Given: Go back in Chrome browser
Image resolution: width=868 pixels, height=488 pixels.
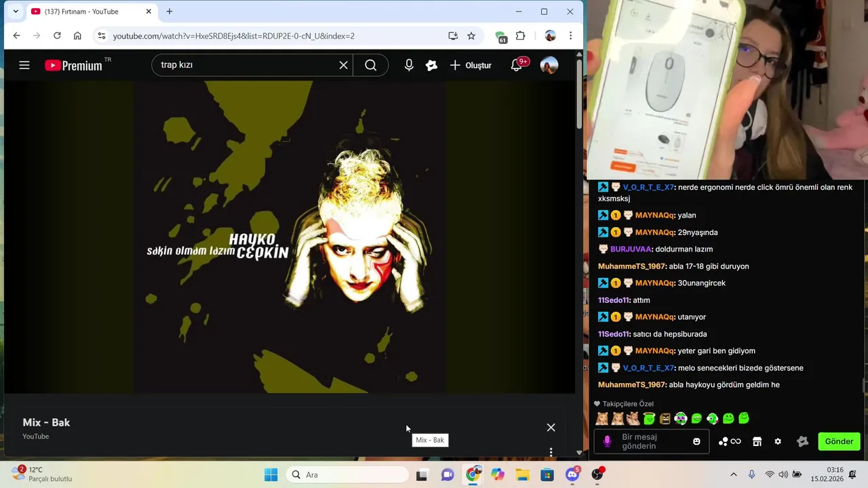Looking at the screenshot, I should (x=16, y=36).
